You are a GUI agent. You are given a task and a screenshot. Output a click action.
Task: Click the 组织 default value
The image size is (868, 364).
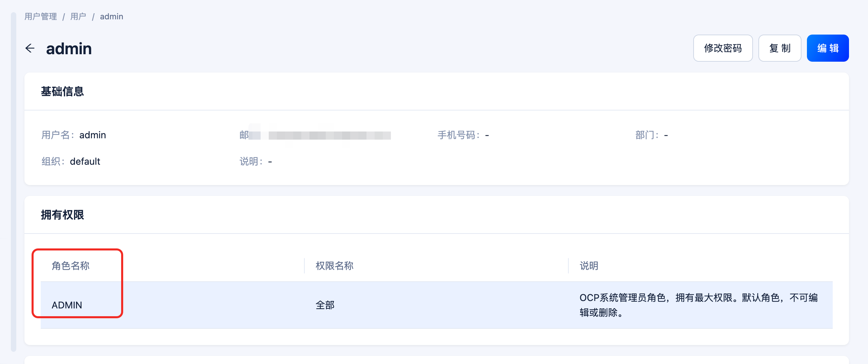click(x=85, y=161)
